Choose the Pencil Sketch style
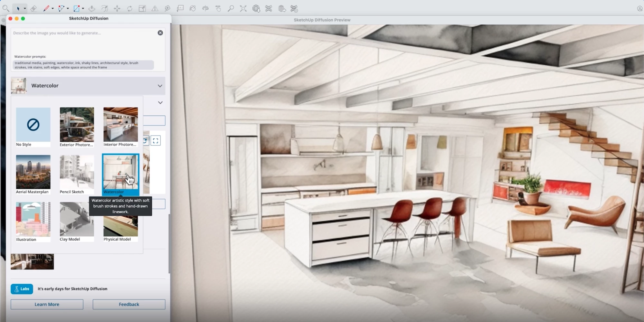644x322 pixels. click(77, 174)
